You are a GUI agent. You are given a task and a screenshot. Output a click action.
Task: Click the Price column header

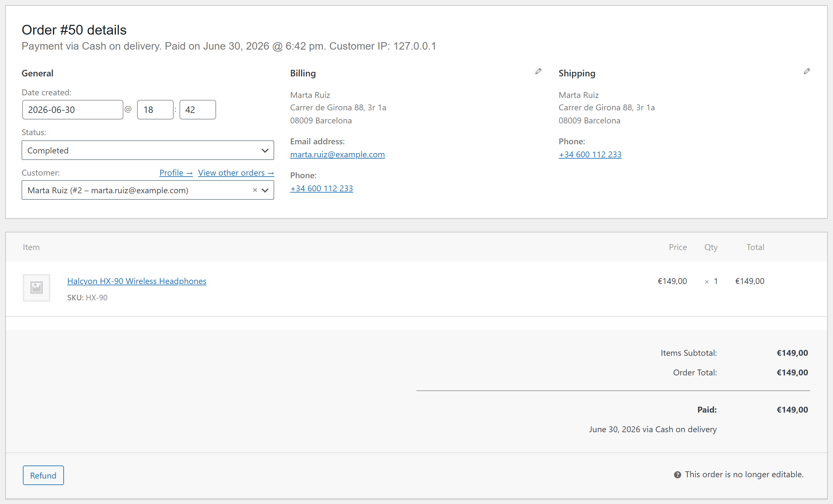pyautogui.click(x=678, y=247)
